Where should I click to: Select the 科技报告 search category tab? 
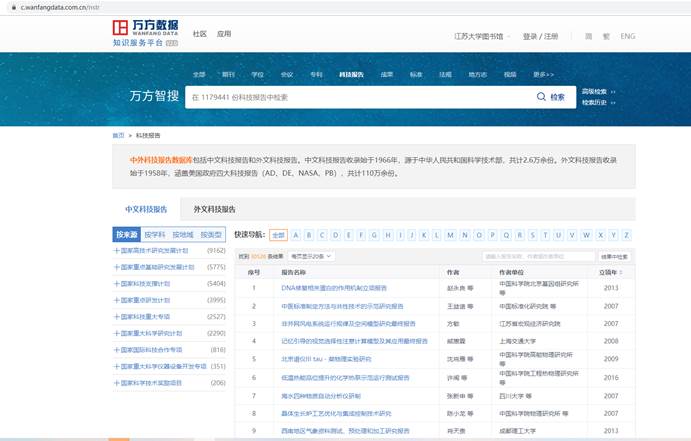coord(351,74)
